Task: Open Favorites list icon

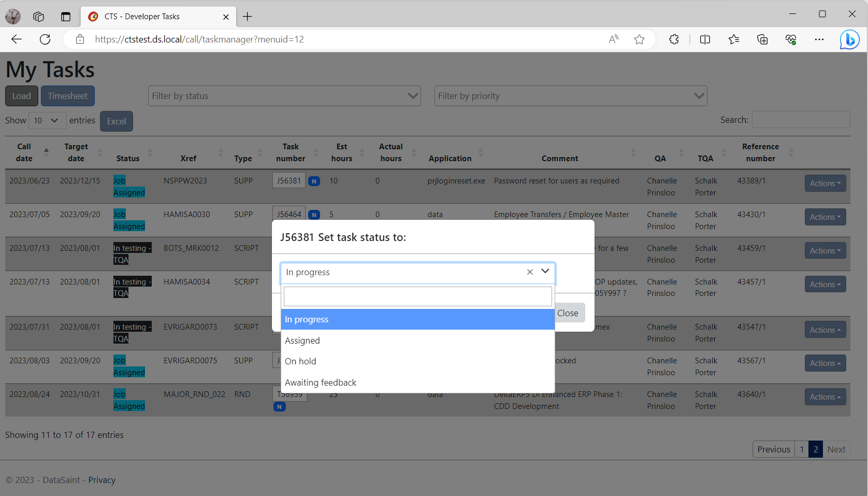Action: (x=734, y=39)
